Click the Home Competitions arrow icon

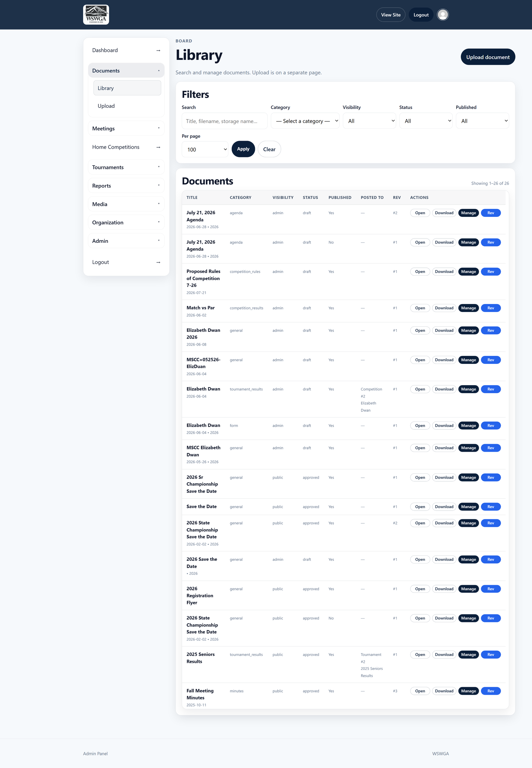point(158,147)
